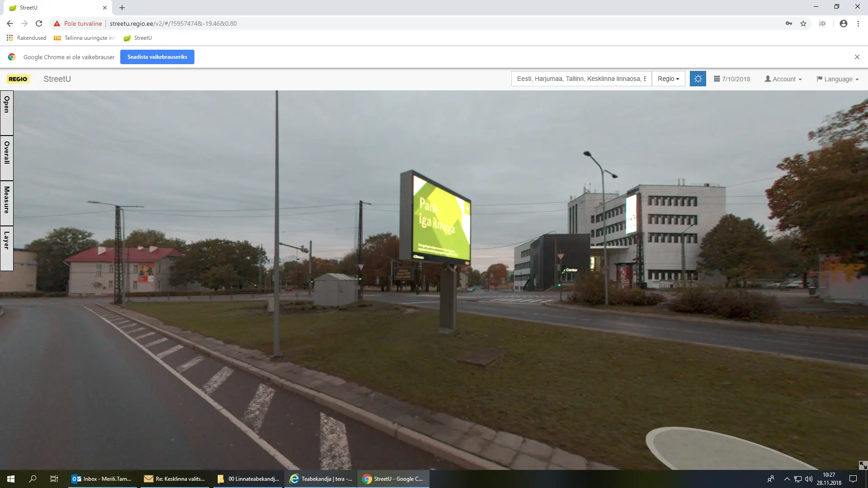Click Seadista vaikebrauseriks button
Viewport: 868px width, 488px height.
(x=157, y=57)
